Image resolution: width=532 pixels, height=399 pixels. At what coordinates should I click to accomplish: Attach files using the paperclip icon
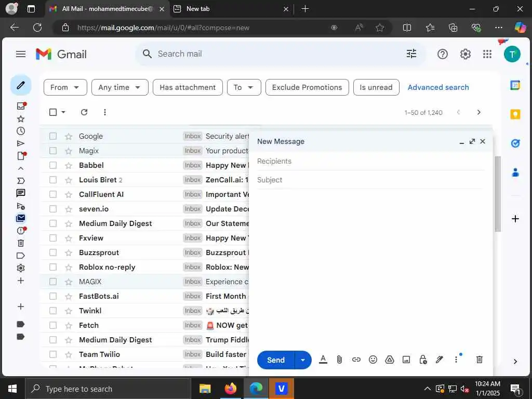click(x=339, y=360)
